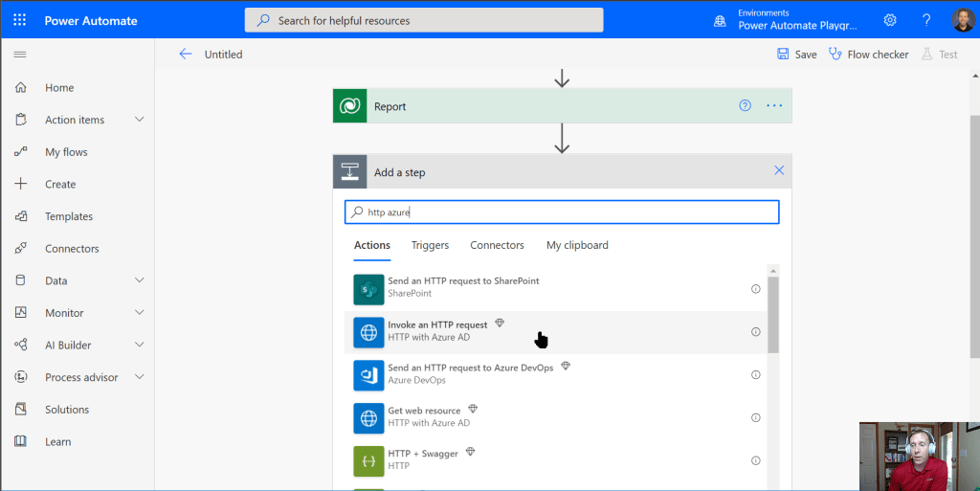The width and height of the screenshot is (980, 491).
Task: Click the Environments globe icon
Action: (720, 21)
